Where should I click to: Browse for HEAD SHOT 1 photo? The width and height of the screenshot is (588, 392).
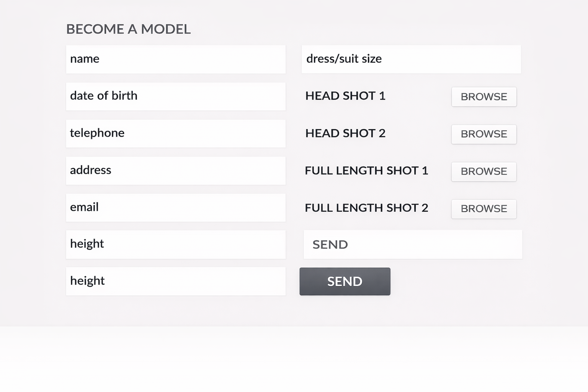point(483,97)
